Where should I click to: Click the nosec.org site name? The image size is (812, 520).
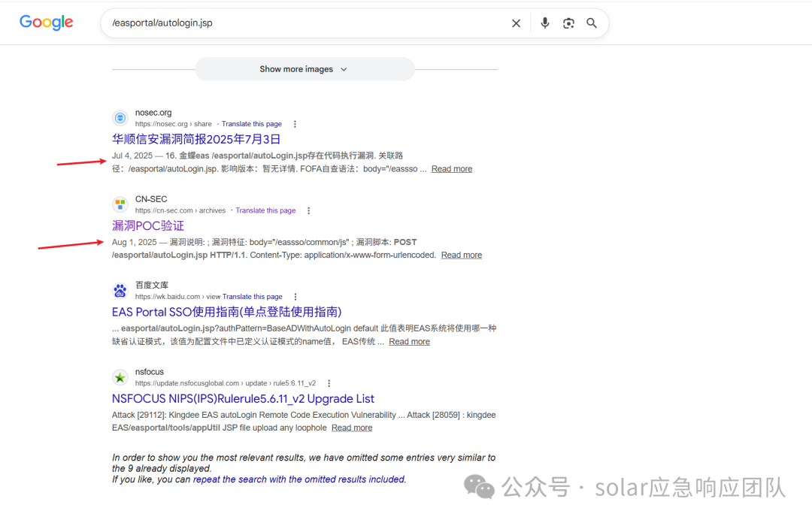[x=153, y=113]
